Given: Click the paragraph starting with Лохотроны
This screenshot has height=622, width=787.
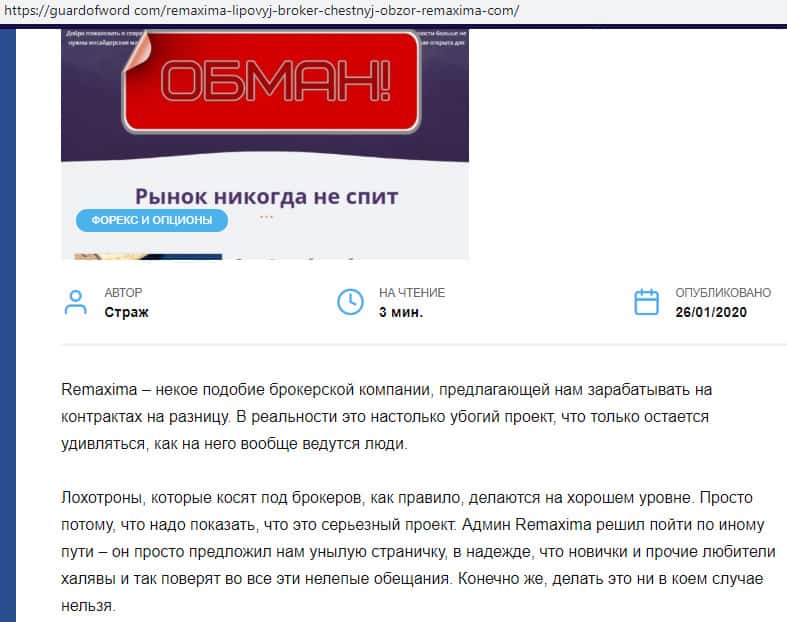Looking at the screenshot, I should click(x=418, y=552).
